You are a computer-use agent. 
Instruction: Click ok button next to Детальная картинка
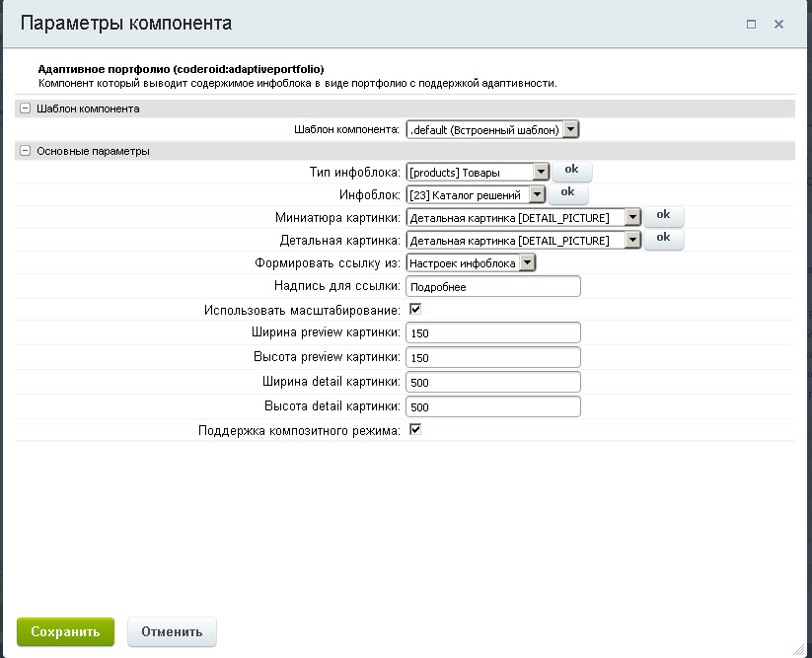pyautogui.click(x=663, y=238)
